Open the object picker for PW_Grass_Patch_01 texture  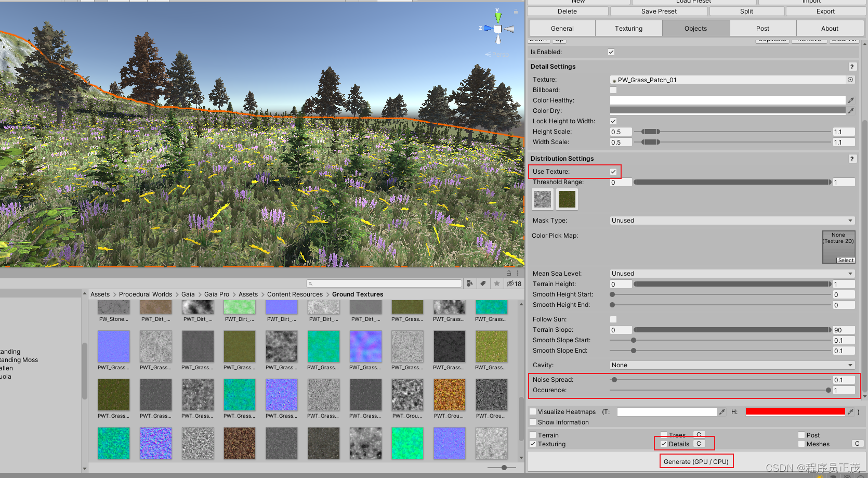tap(850, 80)
